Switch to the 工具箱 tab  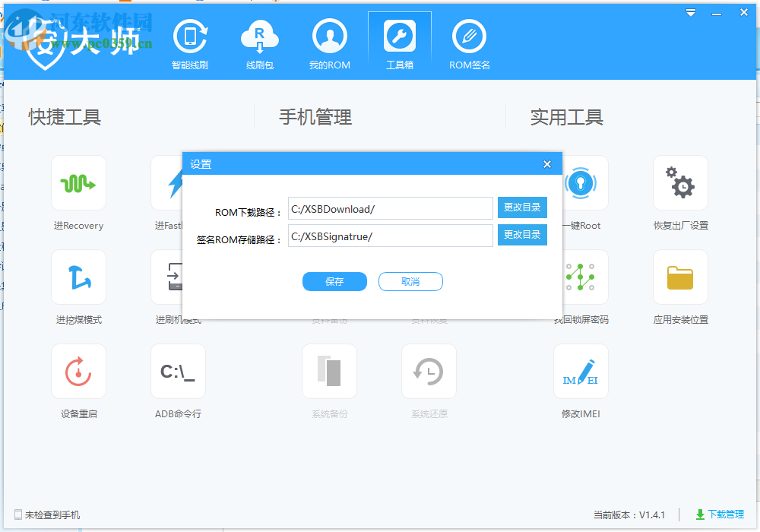point(399,43)
